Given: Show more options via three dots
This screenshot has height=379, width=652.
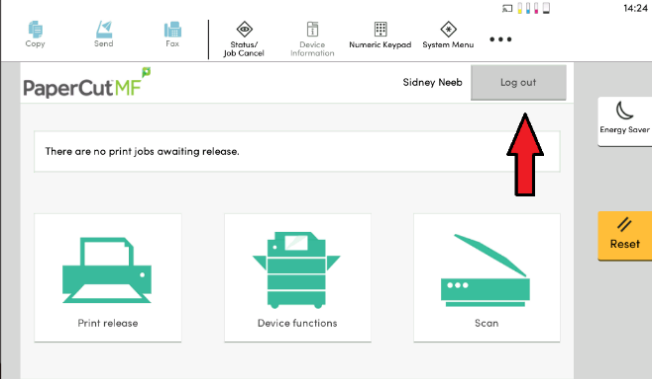Looking at the screenshot, I should 500,40.
